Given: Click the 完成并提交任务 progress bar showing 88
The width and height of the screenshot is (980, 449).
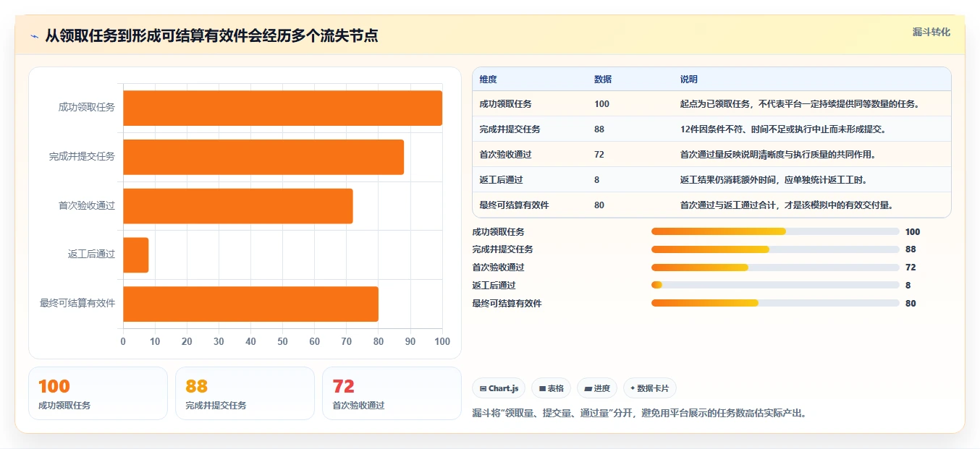Looking at the screenshot, I should [775, 249].
